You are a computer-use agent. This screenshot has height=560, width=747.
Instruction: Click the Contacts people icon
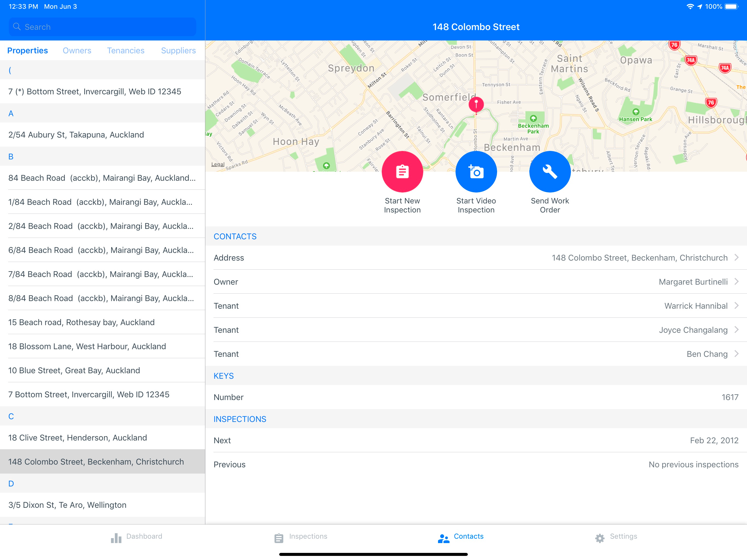[443, 538]
